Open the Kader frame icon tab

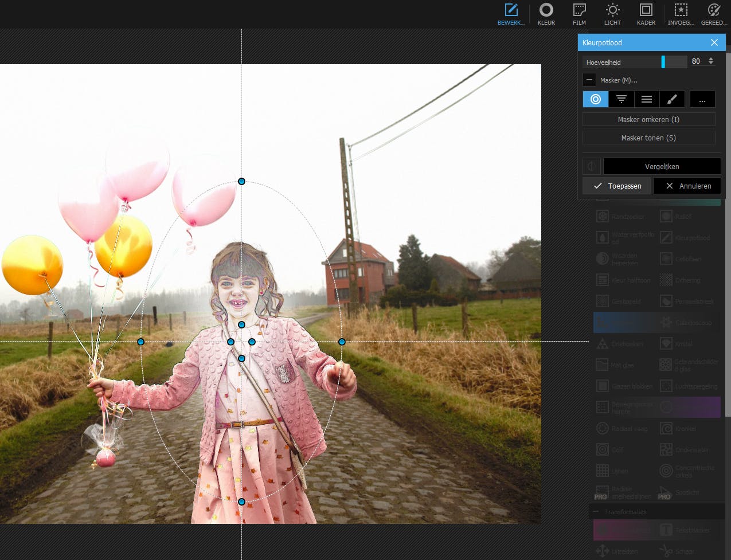tap(646, 14)
